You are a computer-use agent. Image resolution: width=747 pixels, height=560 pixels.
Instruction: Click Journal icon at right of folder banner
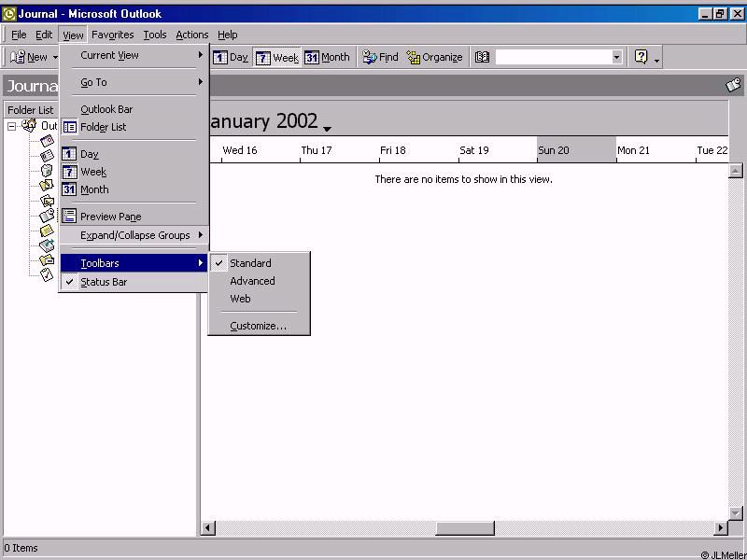(733, 85)
